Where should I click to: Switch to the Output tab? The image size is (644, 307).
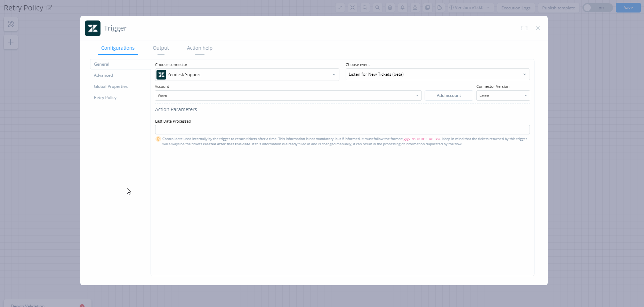pos(161,48)
